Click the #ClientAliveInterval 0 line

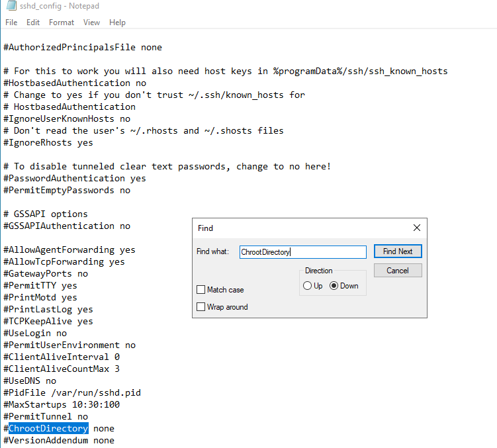[62, 357]
